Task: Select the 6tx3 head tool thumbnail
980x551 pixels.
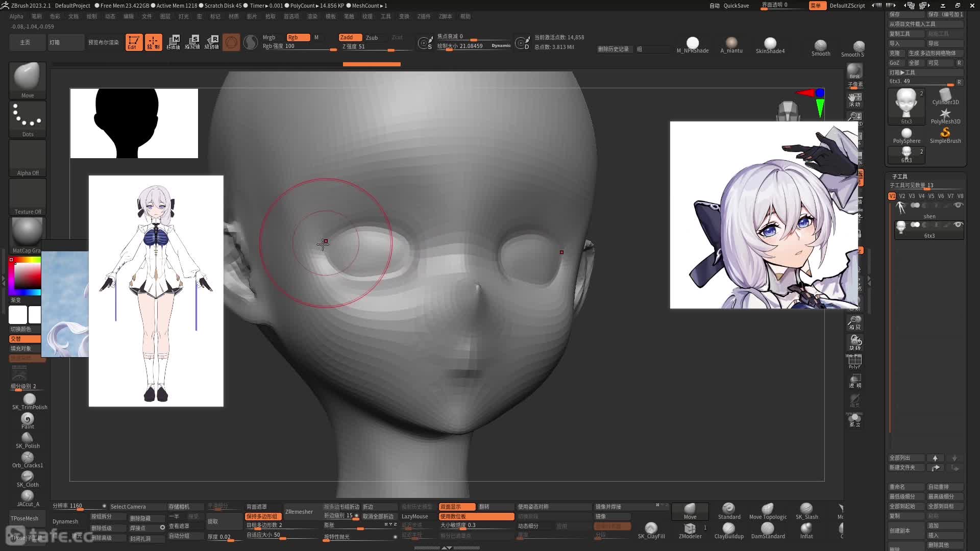Action: pyautogui.click(x=906, y=106)
